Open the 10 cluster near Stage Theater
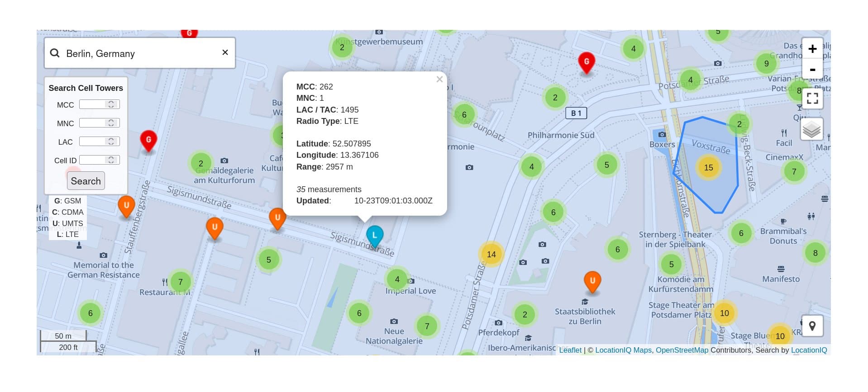 point(725,313)
